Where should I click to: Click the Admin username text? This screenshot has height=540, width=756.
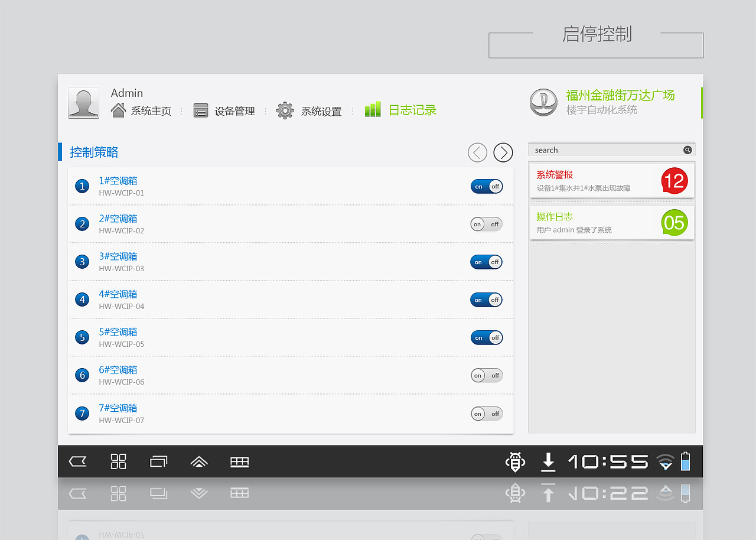click(x=127, y=93)
